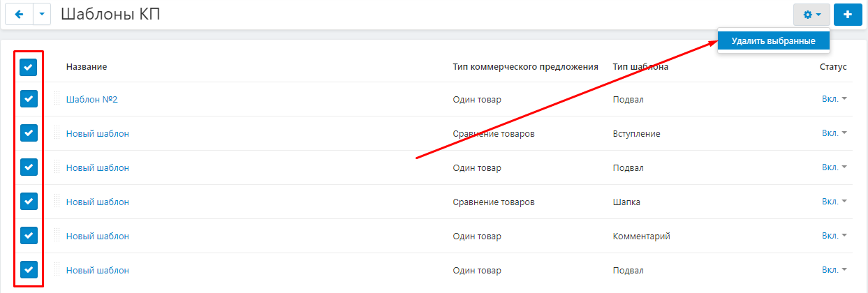Choose 'Удалить выбранные' from the menu

774,41
